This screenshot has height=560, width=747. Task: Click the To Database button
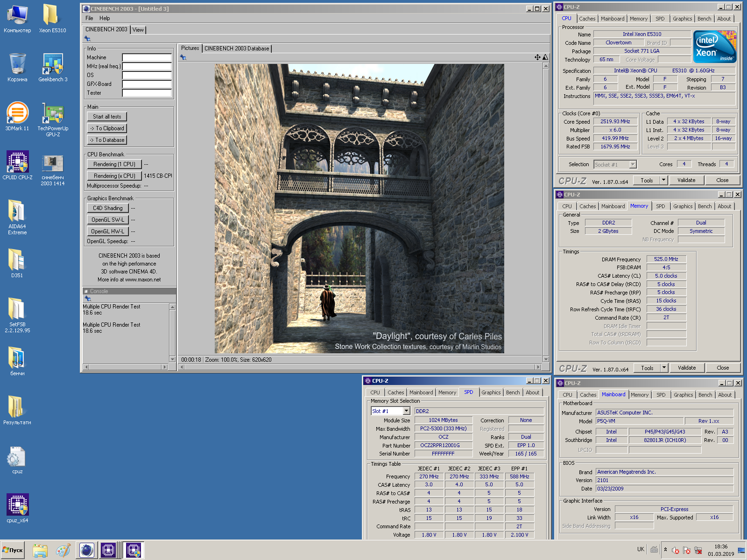(x=107, y=140)
